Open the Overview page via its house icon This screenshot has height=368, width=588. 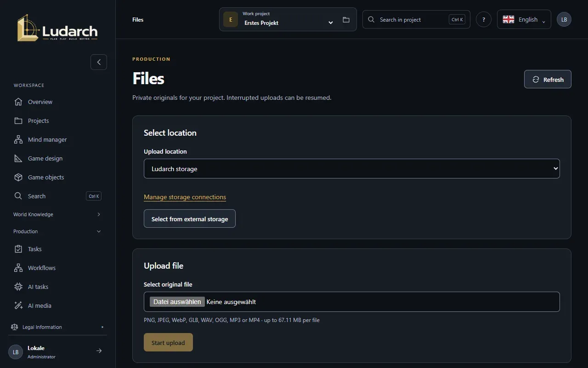tap(18, 102)
